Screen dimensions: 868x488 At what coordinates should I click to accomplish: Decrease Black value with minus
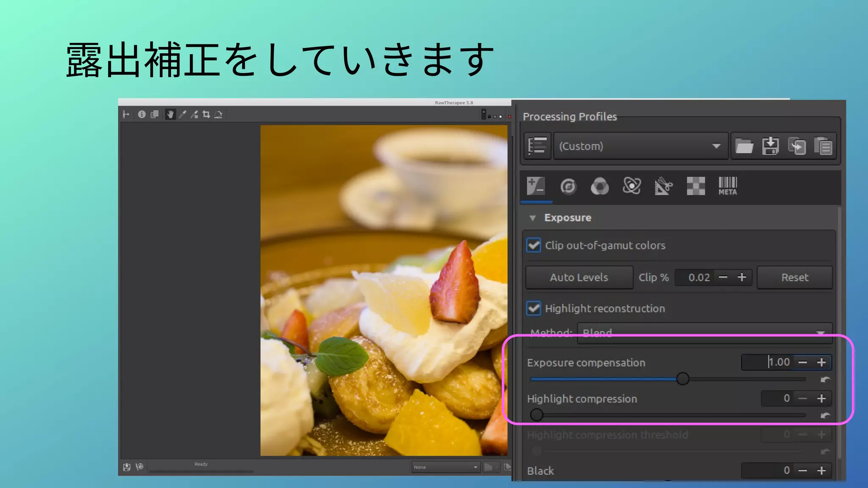tap(803, 471)
